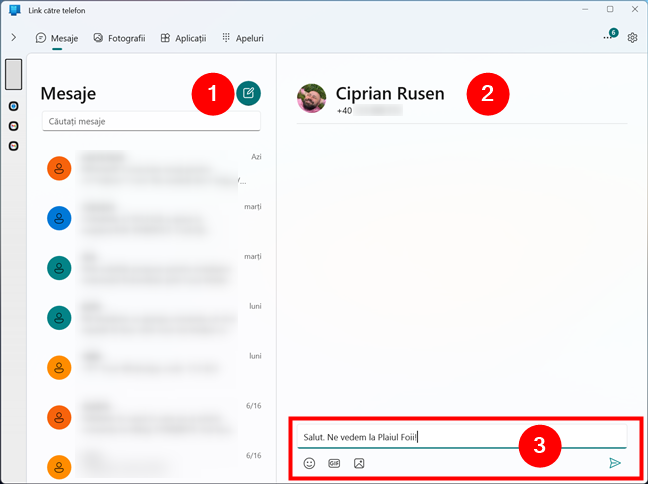Send the typed message
Screen dimensions: 648x484
[615, 463]
